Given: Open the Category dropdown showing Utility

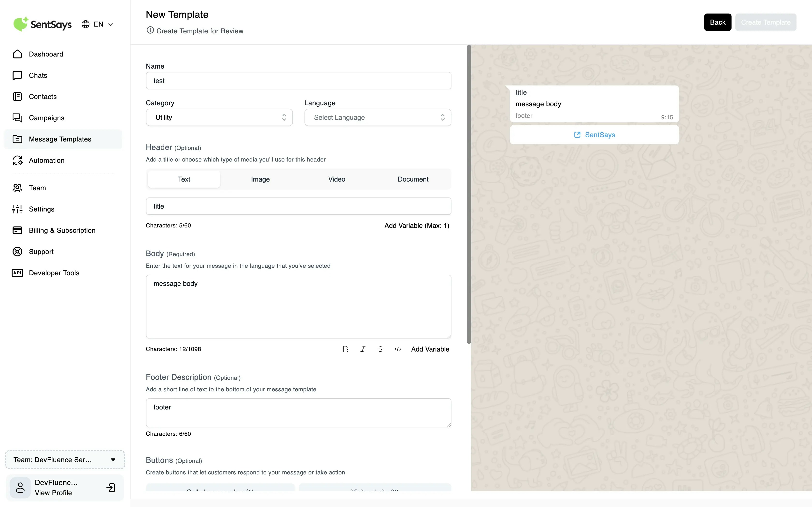Looking at the screenshot, I should tap(219, 117).
